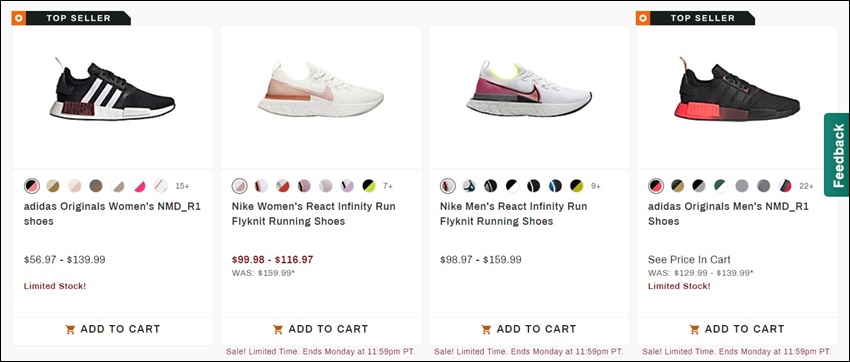Expand the 22+ more colors on the adidas Men's shoe
This screenshot has height=362, width=850.
point(806,186)
